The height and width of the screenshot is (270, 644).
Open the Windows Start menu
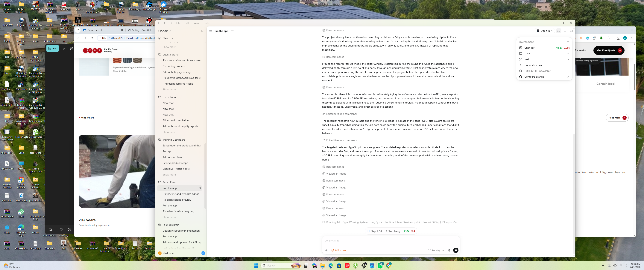click(x=256, y=265)
